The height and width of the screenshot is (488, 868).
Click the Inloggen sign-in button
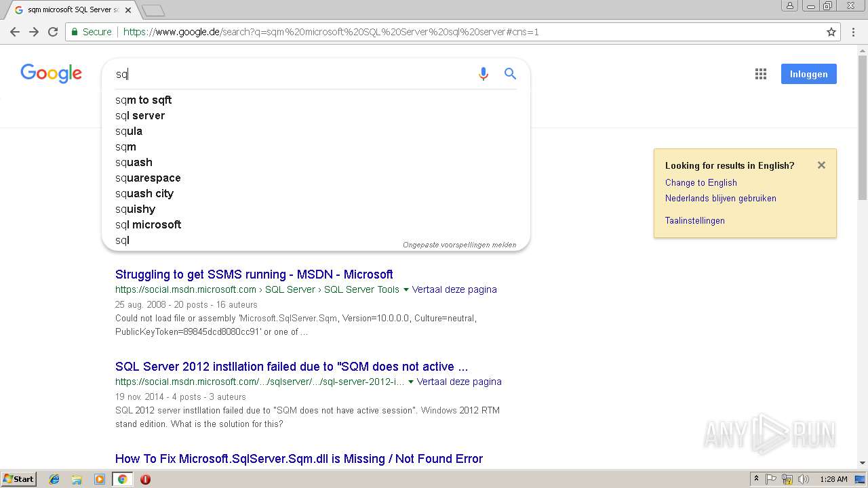tap(808, 74)
